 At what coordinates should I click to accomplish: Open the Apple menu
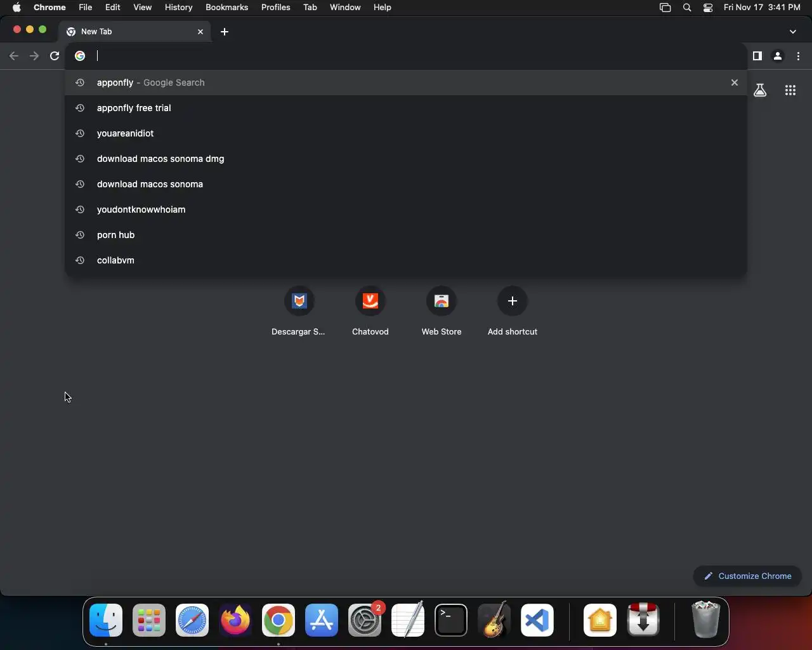coord(17,8)
